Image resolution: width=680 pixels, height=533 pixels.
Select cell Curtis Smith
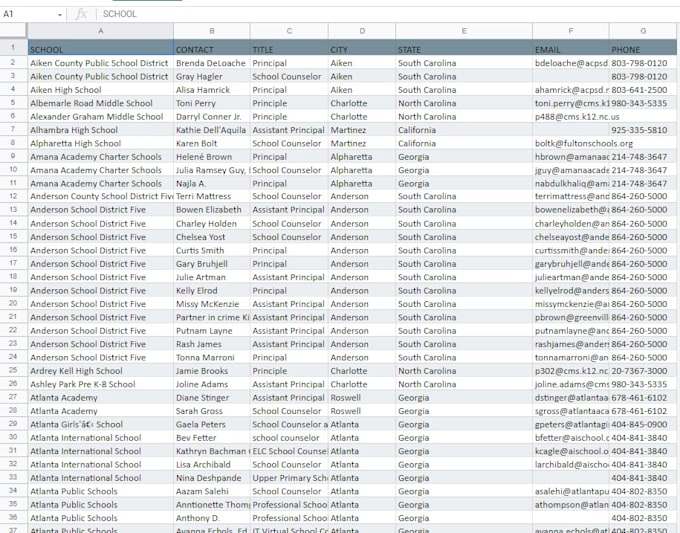coord(212,251)
